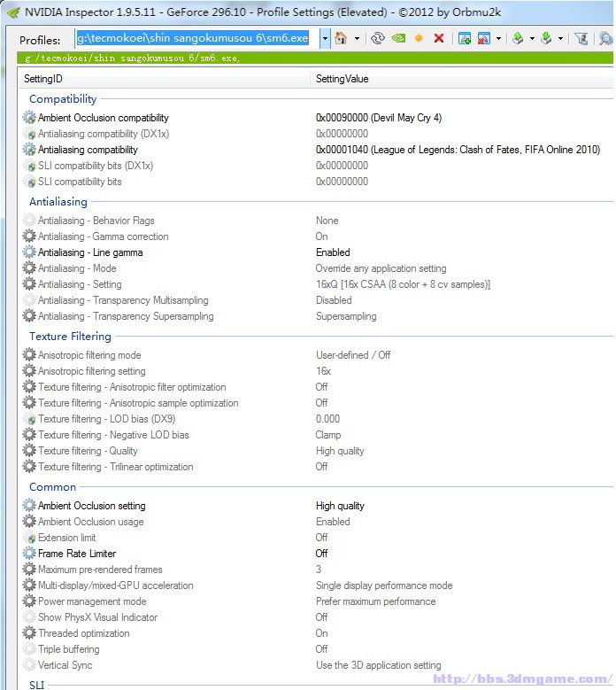Click gear icon of Threaded optimization
The width and height of the screenshot is (616, 690).
tap(29, 632)
